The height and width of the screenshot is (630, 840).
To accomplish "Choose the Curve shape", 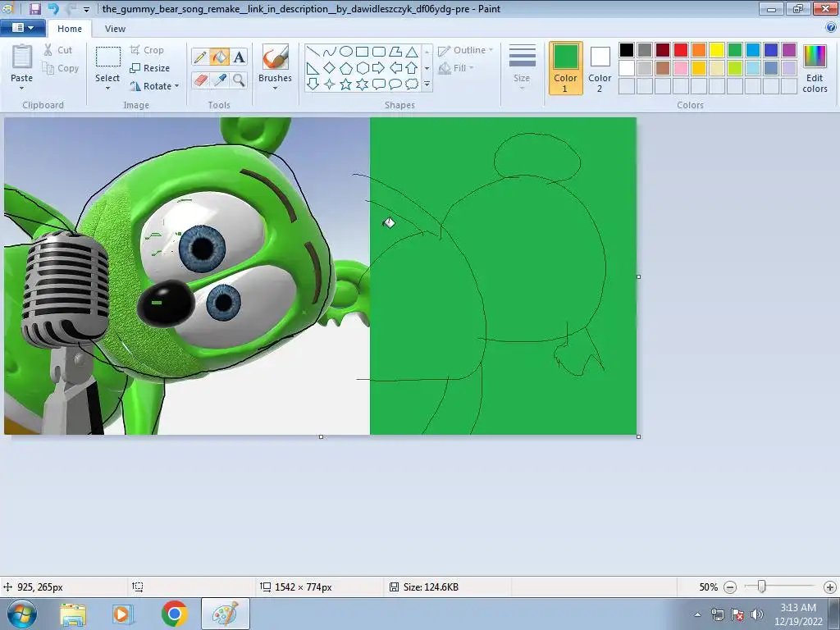I will (330, 52).
